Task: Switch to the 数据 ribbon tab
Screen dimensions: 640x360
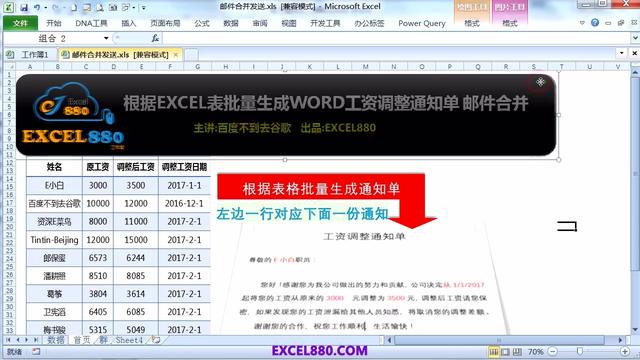Action: tap(231, 23)
